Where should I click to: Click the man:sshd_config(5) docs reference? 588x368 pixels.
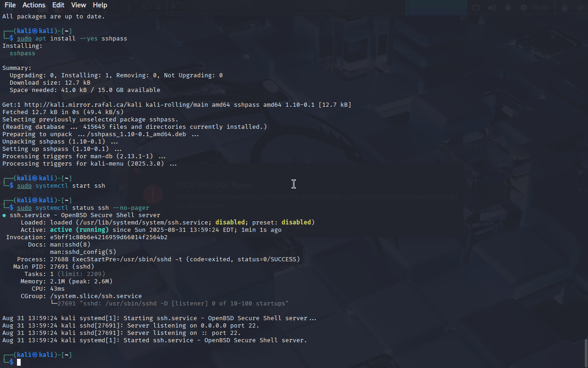point(83,252)
